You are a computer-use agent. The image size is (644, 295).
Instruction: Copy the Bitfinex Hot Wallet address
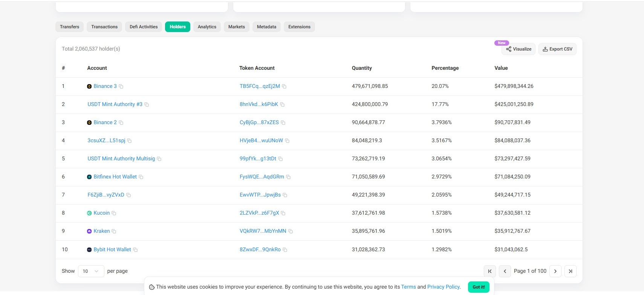click(141, 177)
